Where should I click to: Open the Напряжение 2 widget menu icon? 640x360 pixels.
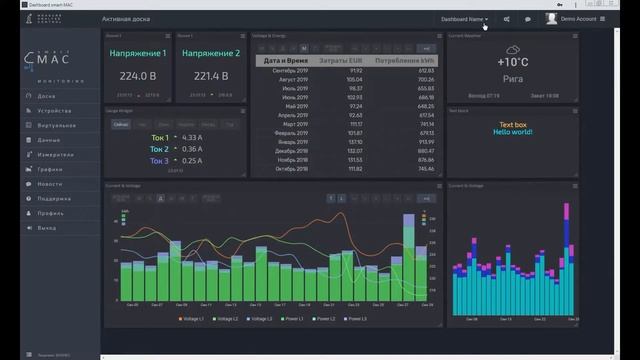pos(242,36)
